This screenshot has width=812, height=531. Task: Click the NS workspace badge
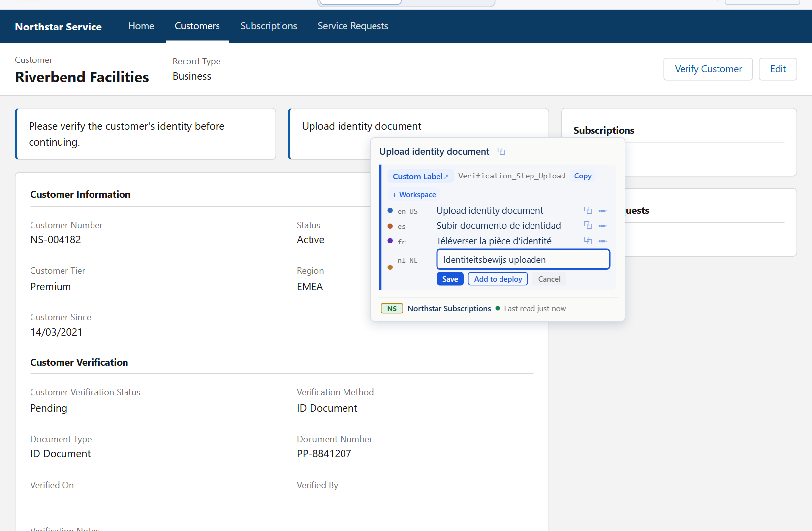click(x=392, y=308)
